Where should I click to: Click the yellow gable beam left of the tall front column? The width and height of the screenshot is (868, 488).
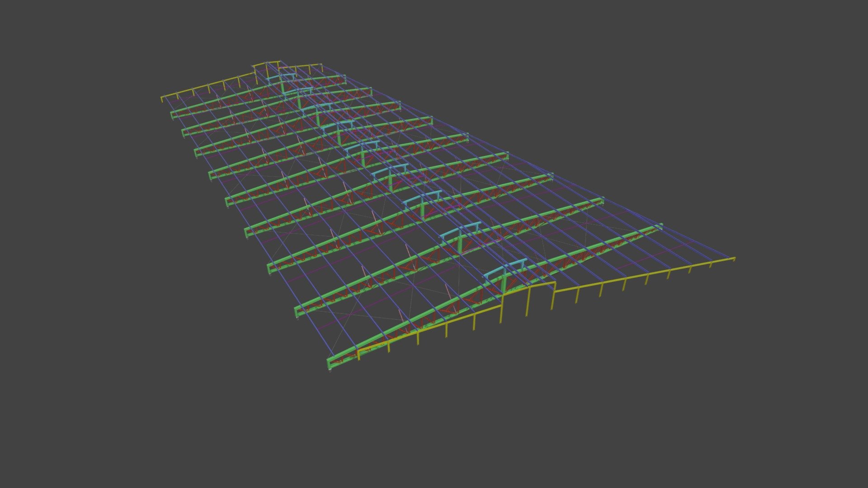pyautogui.click(x=429, y=327)
